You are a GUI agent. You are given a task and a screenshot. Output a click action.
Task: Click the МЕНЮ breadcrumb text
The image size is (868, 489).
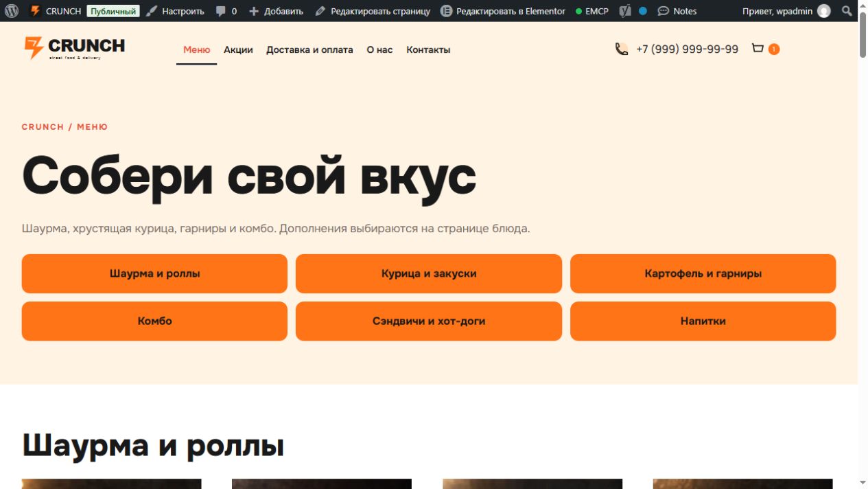[x=92, y=127]
